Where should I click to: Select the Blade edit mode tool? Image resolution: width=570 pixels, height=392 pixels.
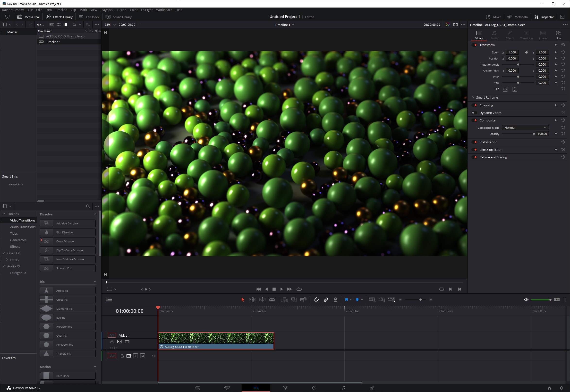pyautogui.click(x=272, y=300)
